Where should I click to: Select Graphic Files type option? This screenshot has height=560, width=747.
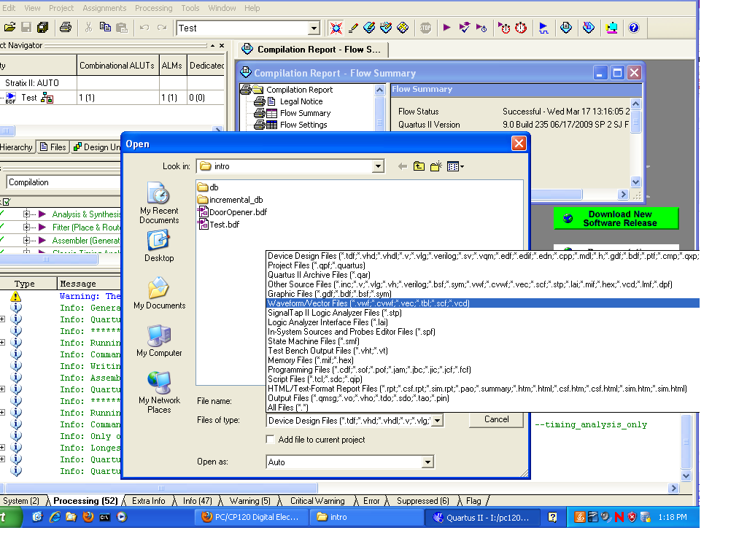tap(483, 294)
